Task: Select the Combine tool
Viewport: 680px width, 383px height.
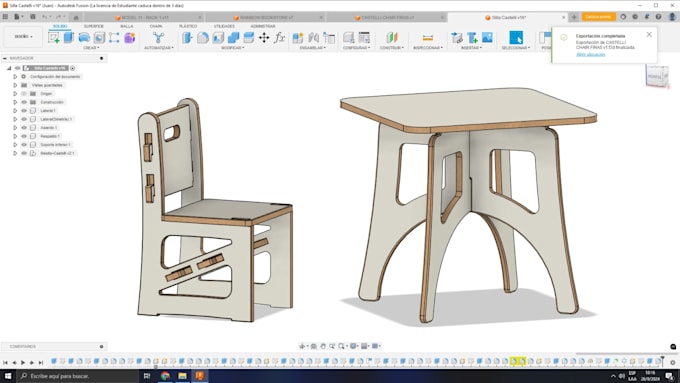Action: pos(233,38)
